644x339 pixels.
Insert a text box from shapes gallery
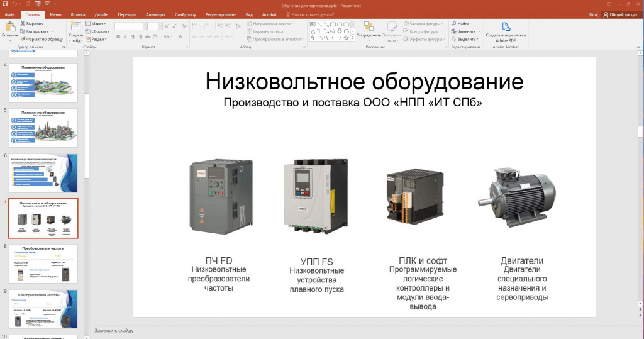tap(313, 25)
